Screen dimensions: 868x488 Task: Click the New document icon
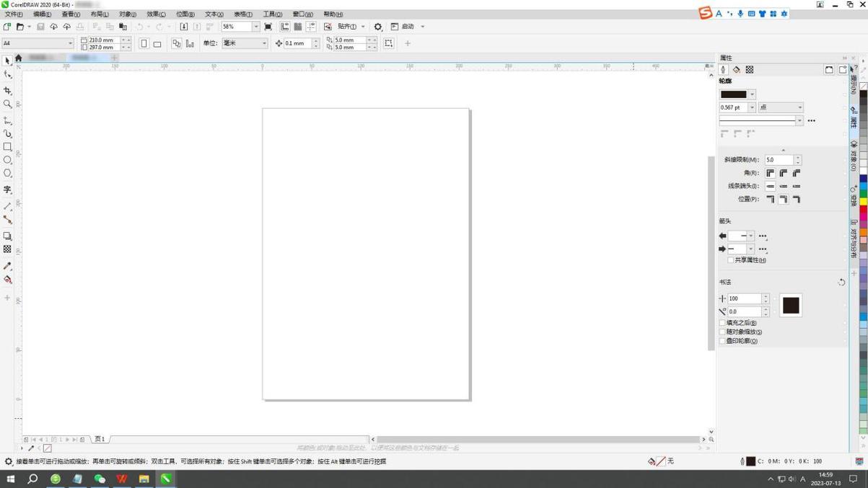coord(6,27)
